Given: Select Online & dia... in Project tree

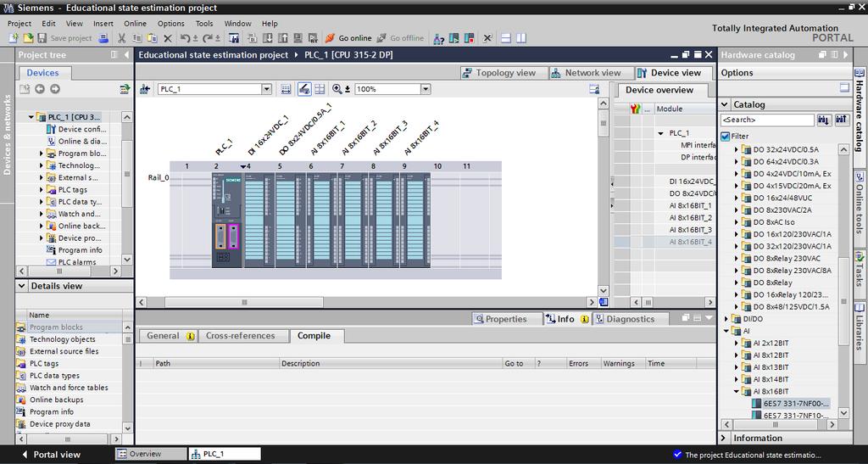Looking at the screenshot, I should pyautogui.click(x=76, y=141).
